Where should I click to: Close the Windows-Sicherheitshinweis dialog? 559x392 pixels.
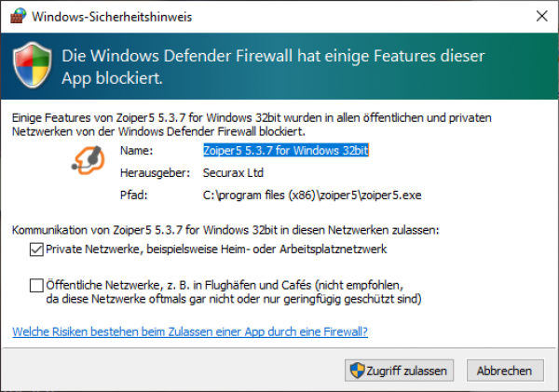tap(541, 16)
